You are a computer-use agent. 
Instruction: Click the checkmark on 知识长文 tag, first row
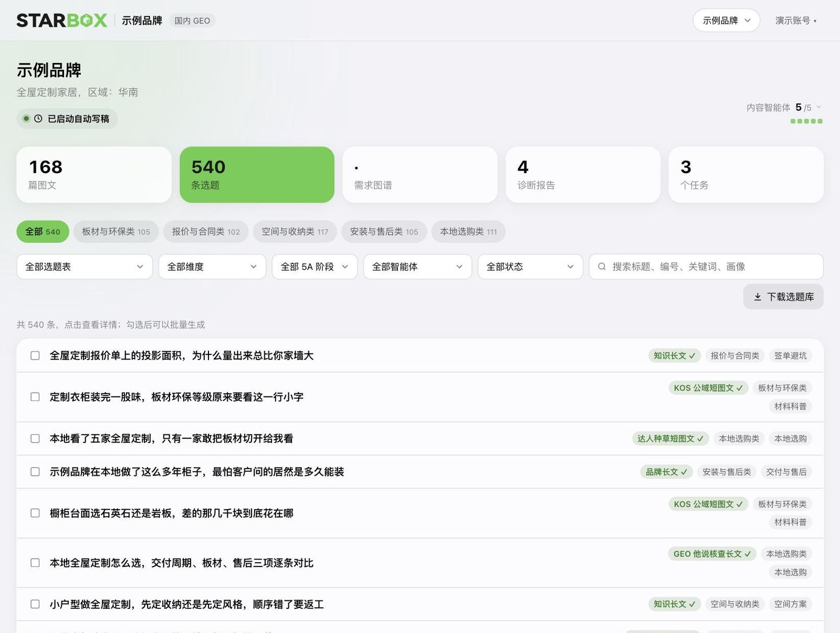(692, 356)
